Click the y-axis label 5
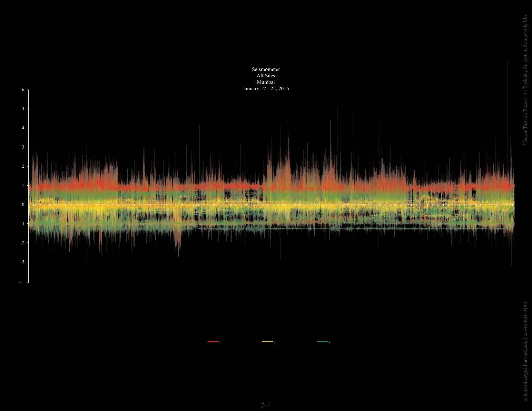The height and width of the screenshot is (411, 532). (x=23, y=109)
